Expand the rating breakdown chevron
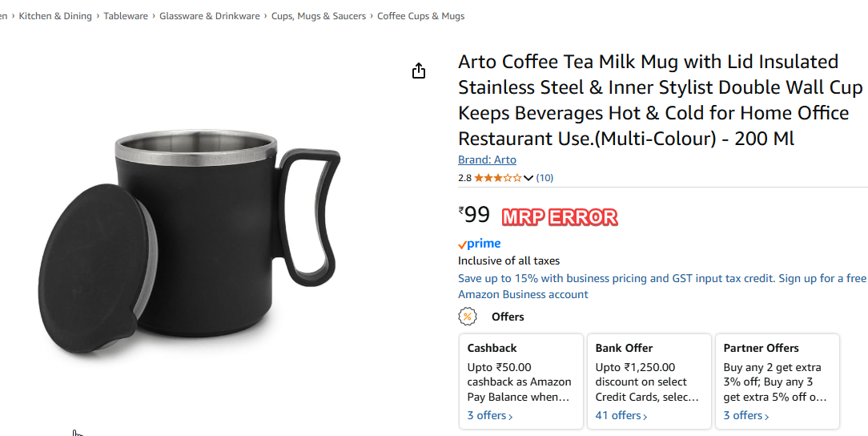This screenshot has width=868, height=436. click(x=528, y=178)
